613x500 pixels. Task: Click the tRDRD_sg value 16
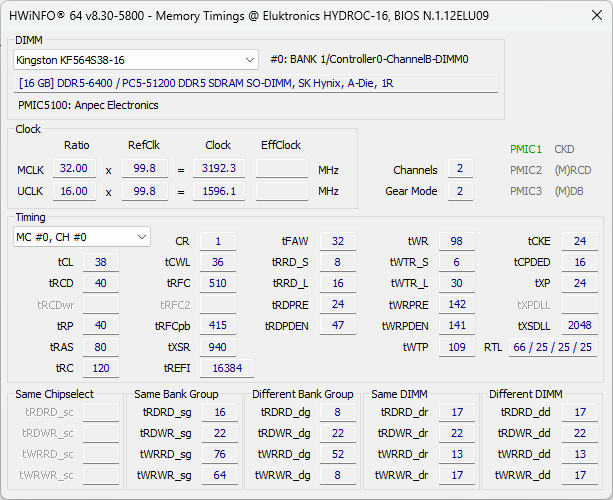coord(220,412)
